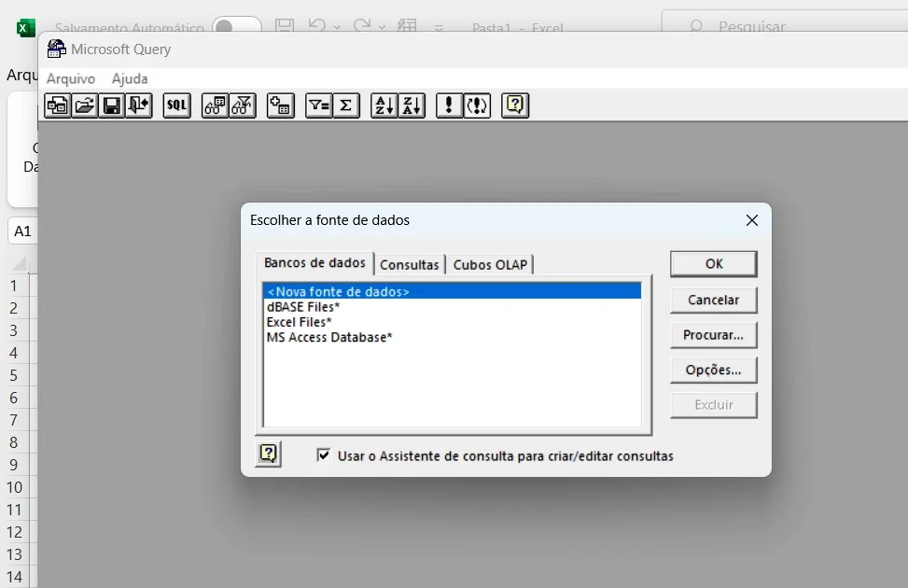The image size is (908, 588).
Task: Click the Show/Hide Tables glasses icon
Action: point(215,105)
